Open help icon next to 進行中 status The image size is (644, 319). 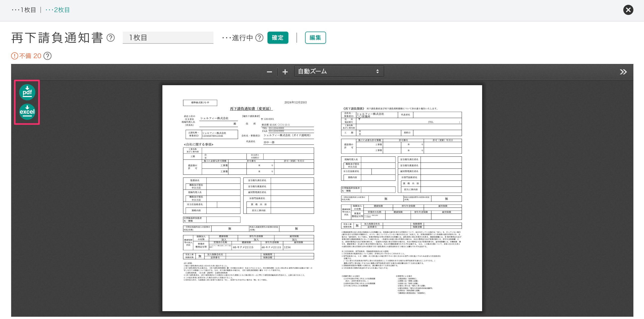coord(259,38)
